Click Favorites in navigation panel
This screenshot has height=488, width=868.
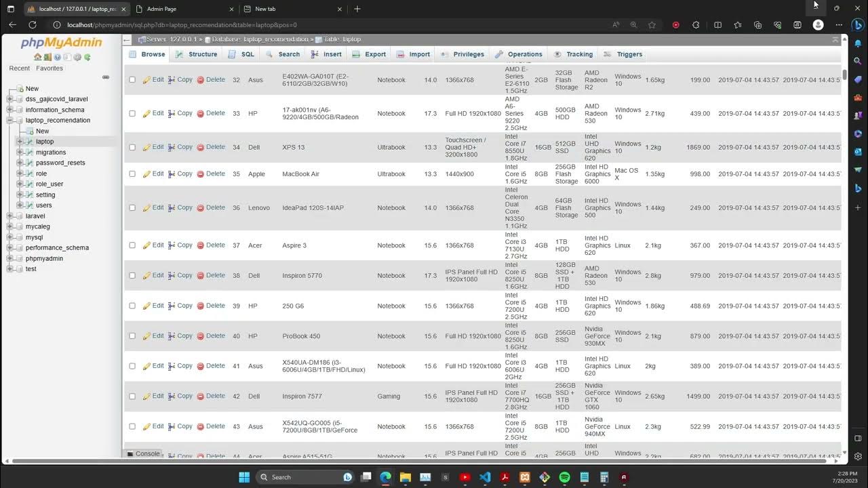point(50,68)
